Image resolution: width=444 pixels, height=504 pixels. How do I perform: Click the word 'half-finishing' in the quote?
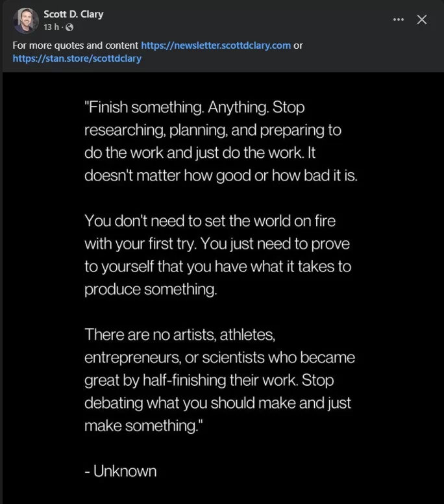tap(184, 380)
